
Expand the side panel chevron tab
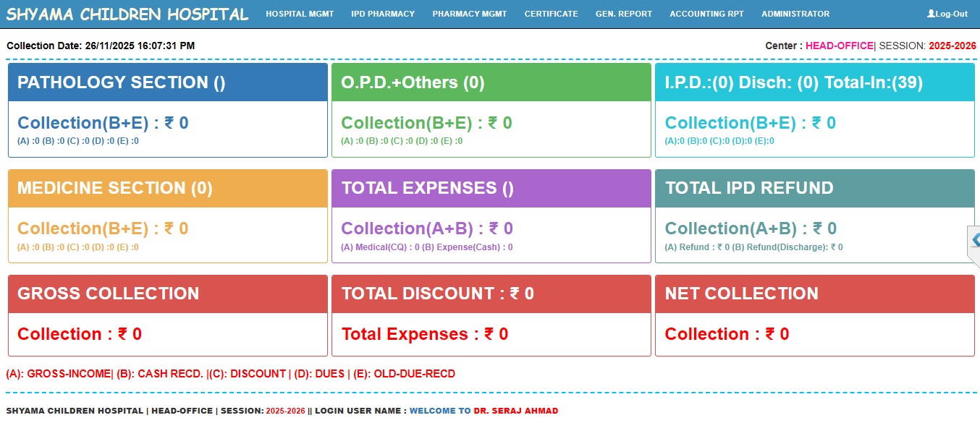pos(974,240)
